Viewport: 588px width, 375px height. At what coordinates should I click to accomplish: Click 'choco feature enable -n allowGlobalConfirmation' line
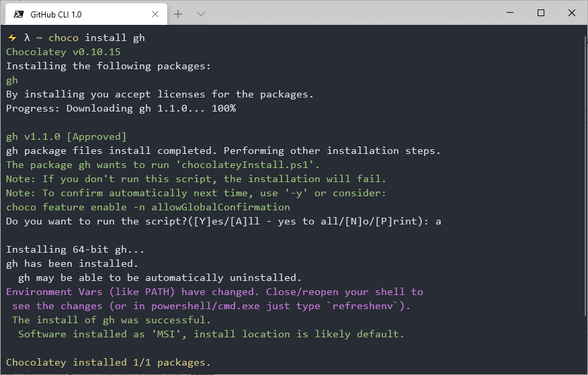click(x=148, y=207)
